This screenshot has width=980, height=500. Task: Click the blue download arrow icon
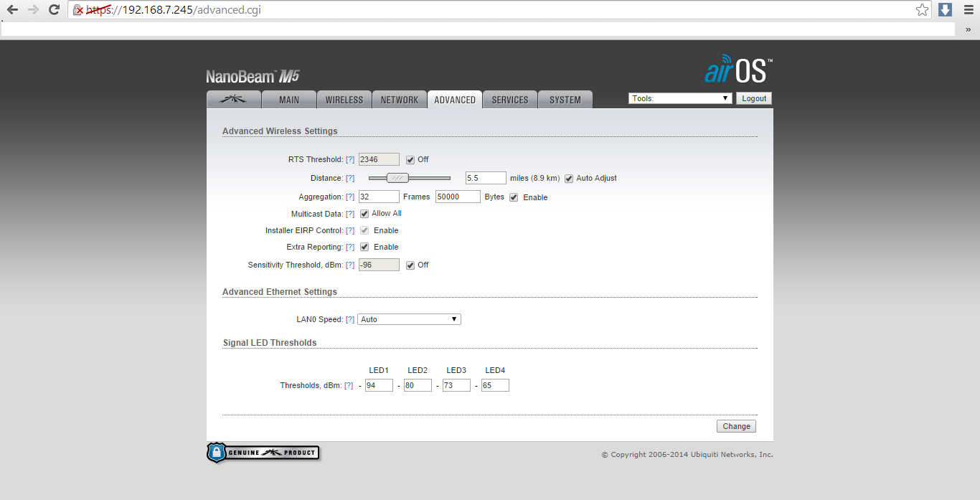point(946,10)
